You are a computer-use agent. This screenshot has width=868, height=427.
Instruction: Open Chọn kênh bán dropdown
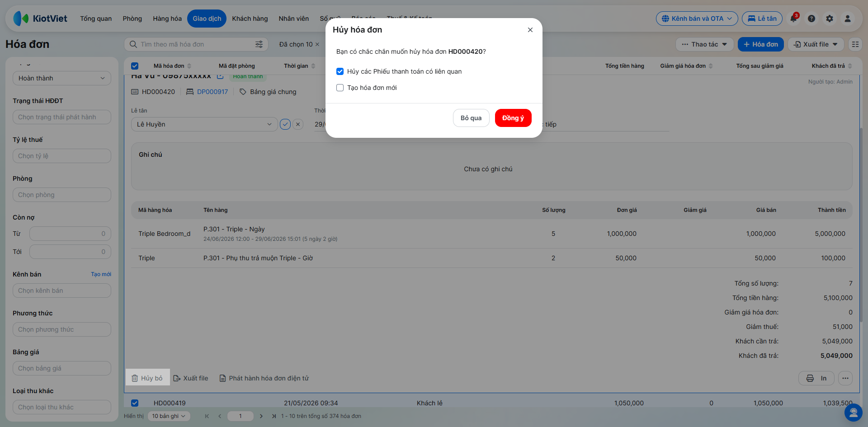click(62, 291)
